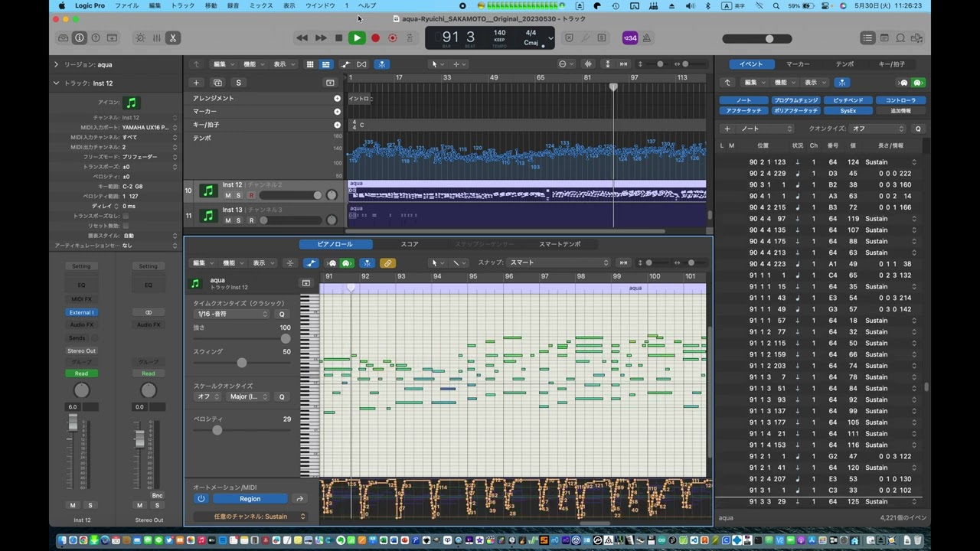Switch to the スコア editor tab

[x=410, y=244]
